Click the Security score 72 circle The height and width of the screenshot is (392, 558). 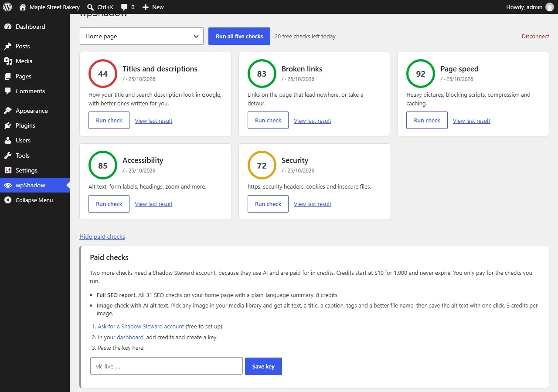(x=262, y=165)
